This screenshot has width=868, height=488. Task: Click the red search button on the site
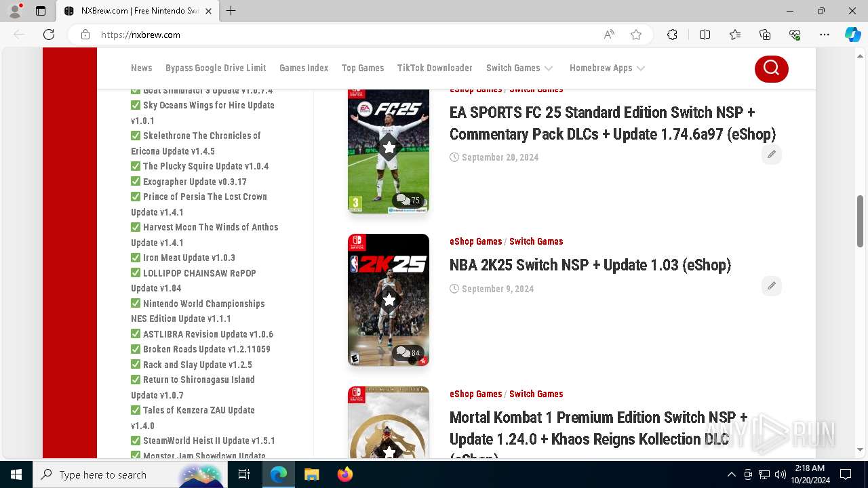click(771, 68)
